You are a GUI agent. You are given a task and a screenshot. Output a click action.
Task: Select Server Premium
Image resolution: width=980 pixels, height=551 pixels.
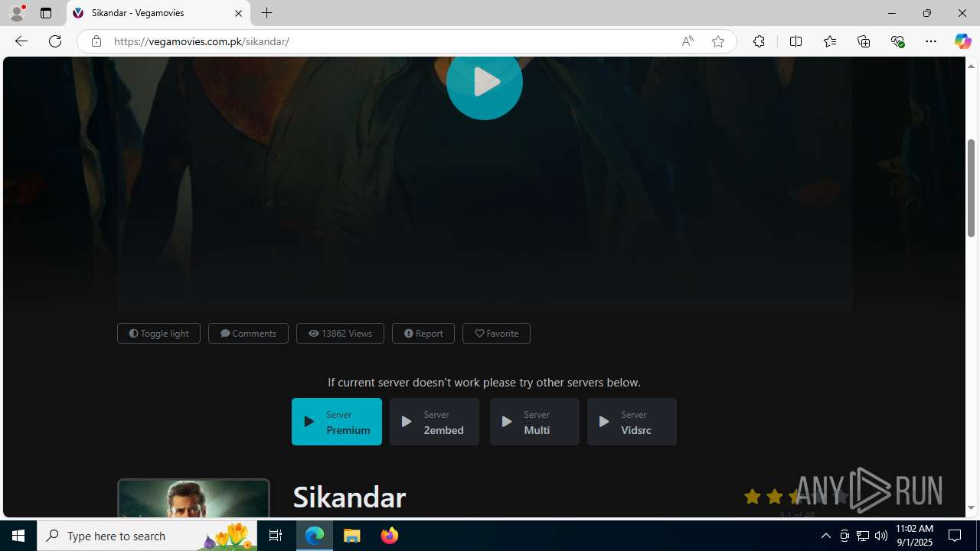pyautogui.click(x=337, y=422)
